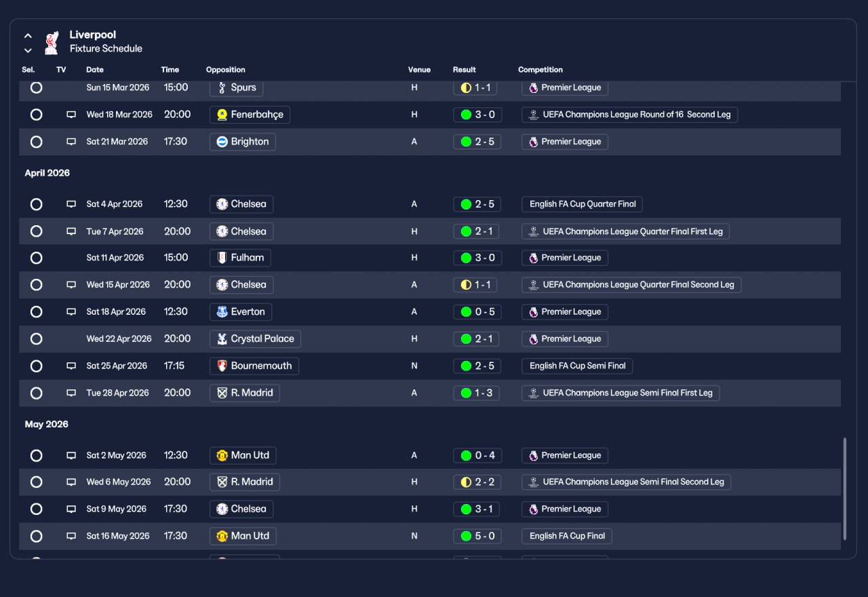868x597 pixels.
Task: Click the Everton club badge icon
Action: (x=222, y=312)
